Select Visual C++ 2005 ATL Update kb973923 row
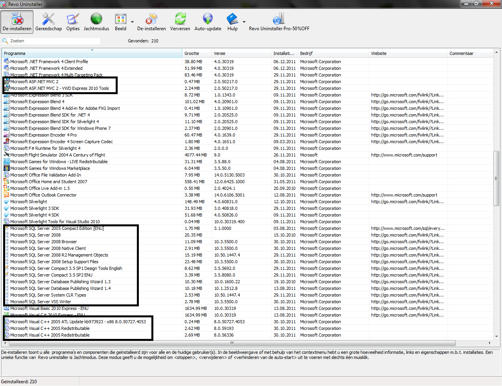 [x=78, y=322]
